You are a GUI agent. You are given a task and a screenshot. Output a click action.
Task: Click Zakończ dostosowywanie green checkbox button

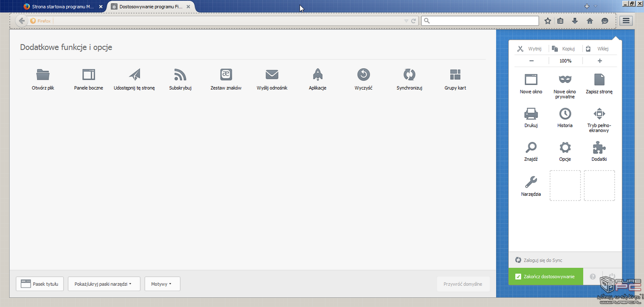pos(545,276)
